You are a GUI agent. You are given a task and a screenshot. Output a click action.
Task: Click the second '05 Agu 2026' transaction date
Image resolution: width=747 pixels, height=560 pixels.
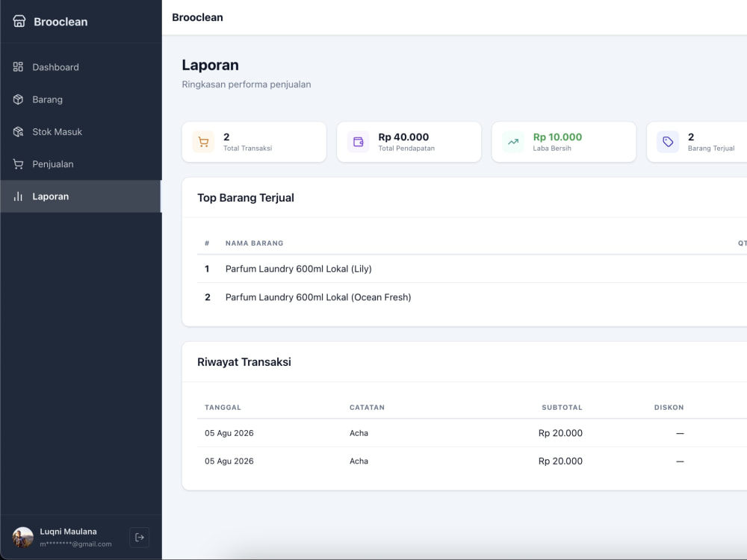point(229,461)
